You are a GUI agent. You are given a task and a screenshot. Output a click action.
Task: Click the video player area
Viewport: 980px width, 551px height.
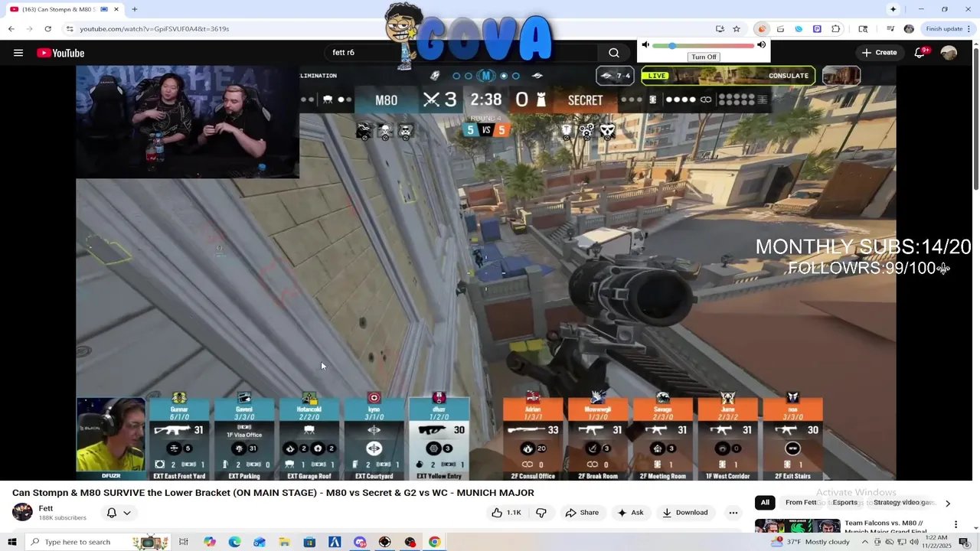[486, 272]
